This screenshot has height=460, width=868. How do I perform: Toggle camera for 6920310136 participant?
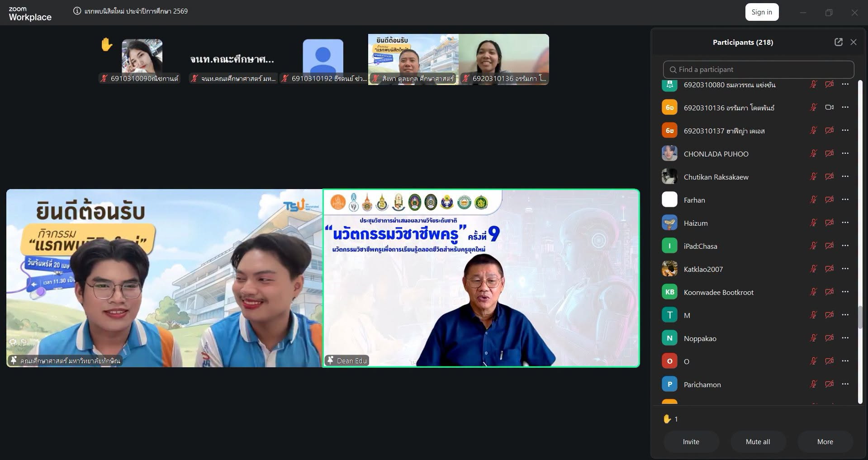pos(829,107)
